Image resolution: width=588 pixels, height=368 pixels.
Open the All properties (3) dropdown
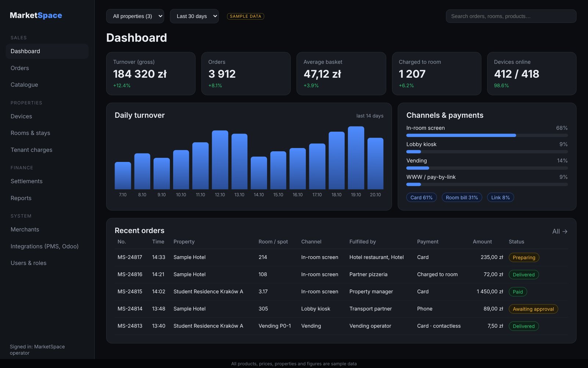[x=135, y=16]
